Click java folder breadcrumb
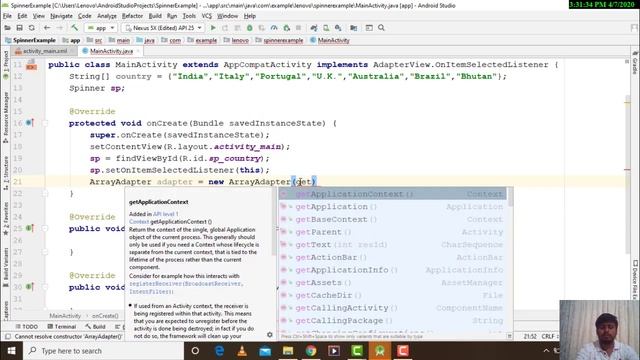 [x=146, y=40]
